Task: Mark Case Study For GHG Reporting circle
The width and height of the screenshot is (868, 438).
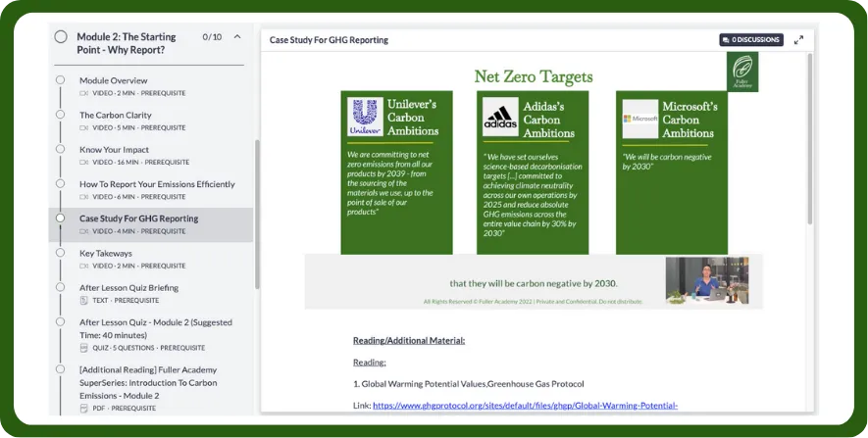Action: 61,218
